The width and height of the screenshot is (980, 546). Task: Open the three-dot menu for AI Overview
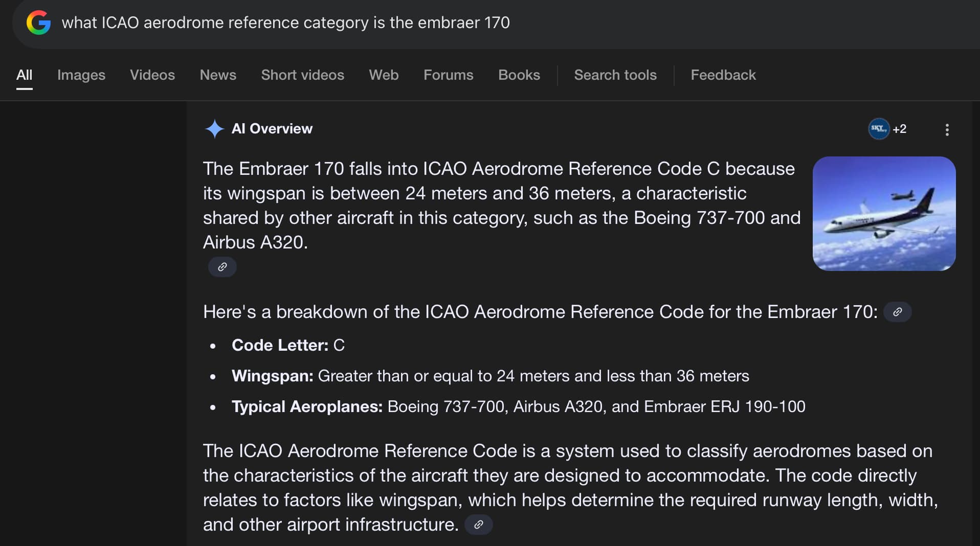pos(947,129)
